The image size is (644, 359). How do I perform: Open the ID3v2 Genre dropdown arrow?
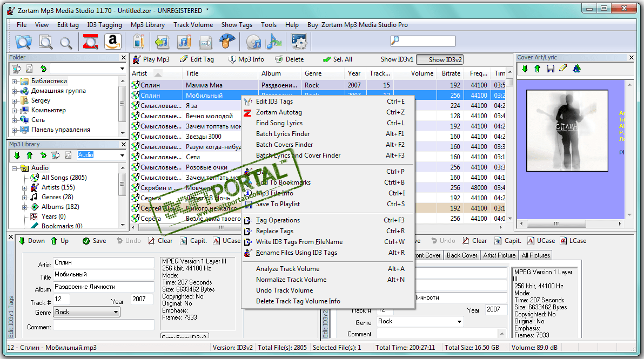pyautogui.click(x=459, y=321)
